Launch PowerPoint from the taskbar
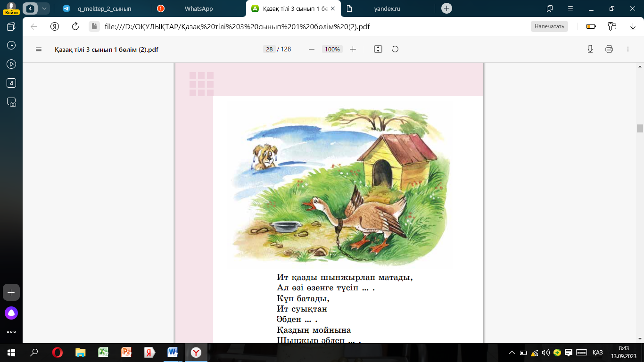The height and width of the screenshot is (362, 644). click(126, 353)
